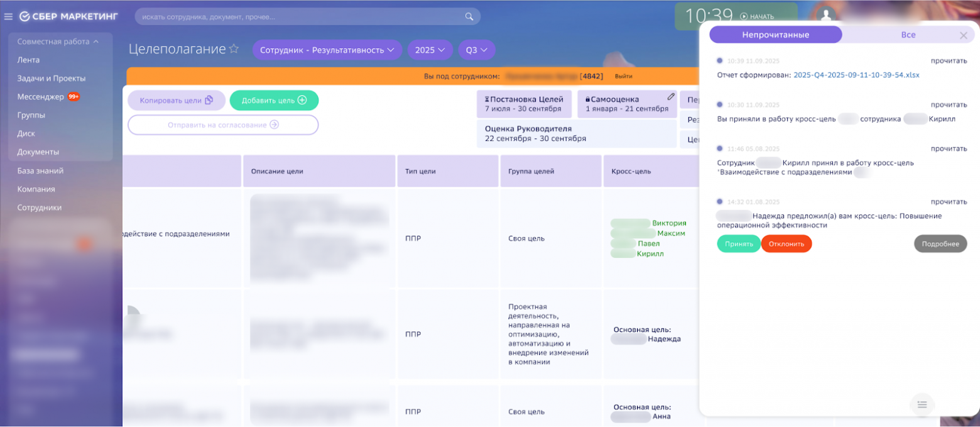Screen dimensions: 980x427
Task: Click the pencil edit icon on Самооценка
Action: pyautogui.click(x=671, y=97)
